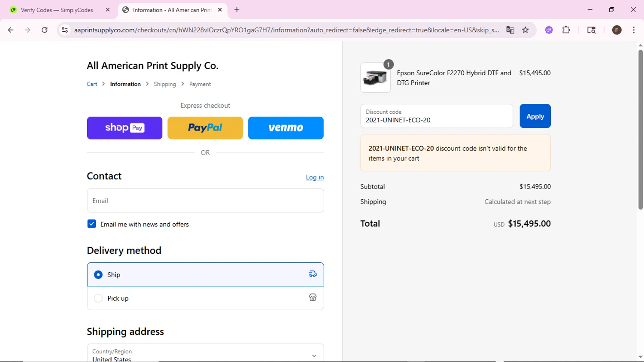The height and width of the screenshot is (362, 644).
Task: Click the page vertical scrollbar
Action: pos(640,130)
